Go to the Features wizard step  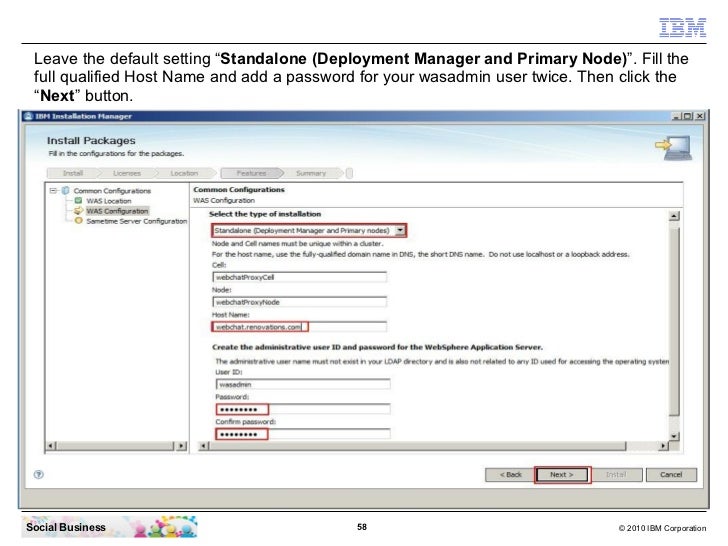[251, 173]
